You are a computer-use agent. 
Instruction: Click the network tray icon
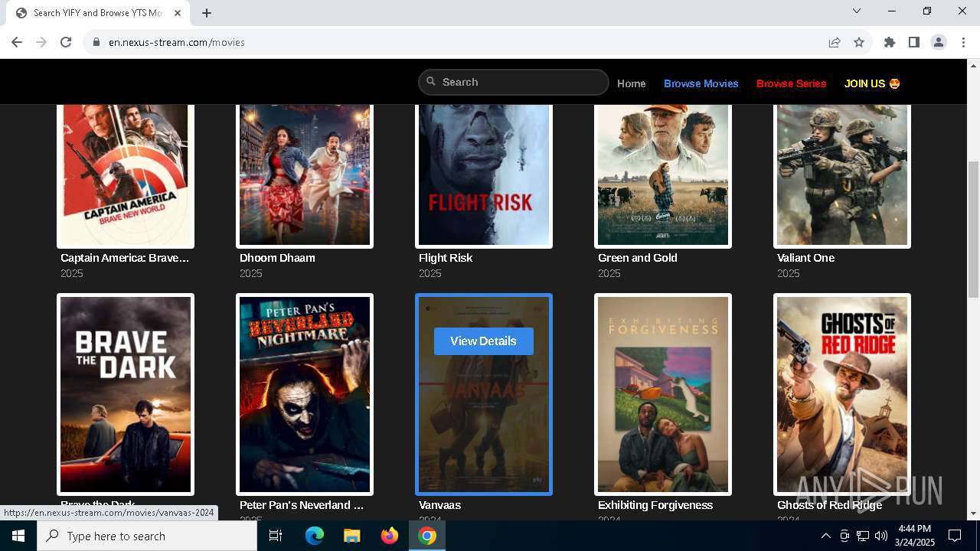pyautogui.click(x=863, y=536)
